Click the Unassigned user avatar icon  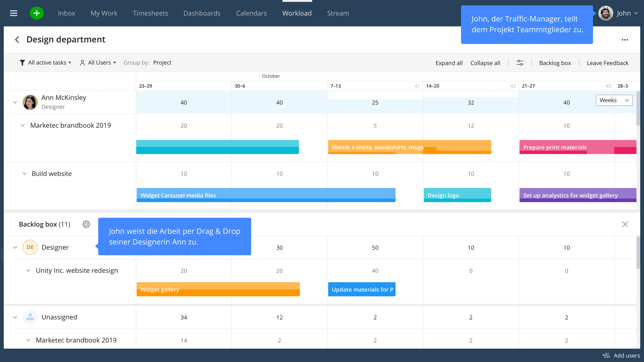pos(30,317)
